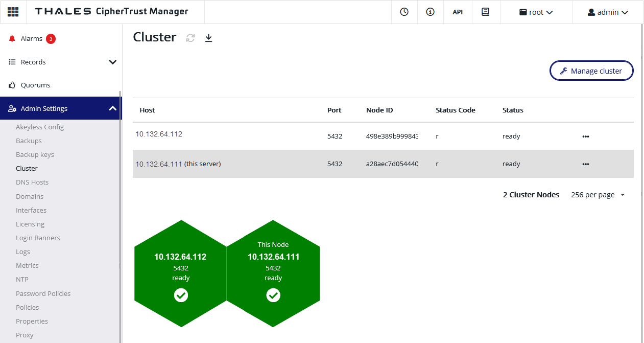Click the wrench icon in Manage cluster
Screen dimensions: 644x343
point(564,71)
